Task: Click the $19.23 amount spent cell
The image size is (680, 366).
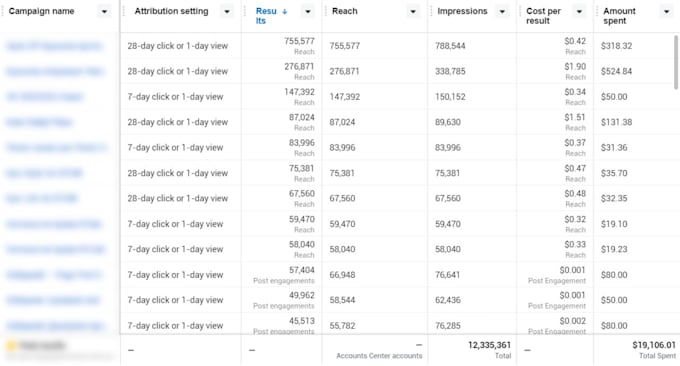Action: 614,249
